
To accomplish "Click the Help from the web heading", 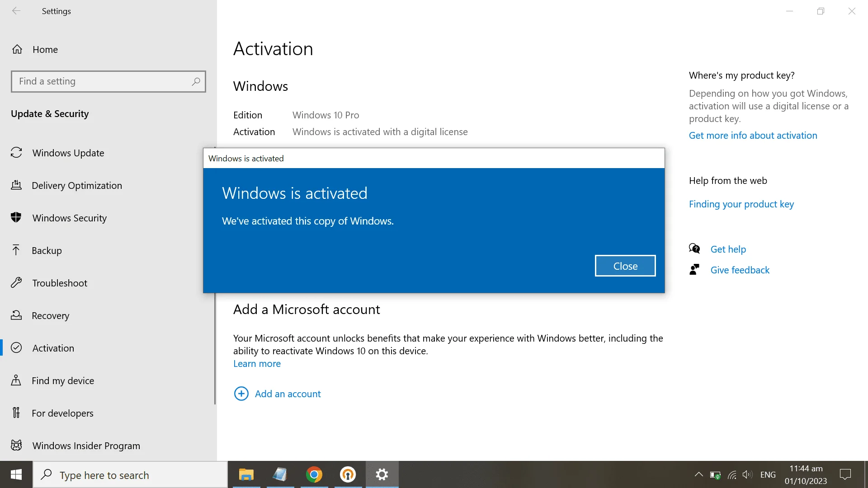I will tap(728, 180).
